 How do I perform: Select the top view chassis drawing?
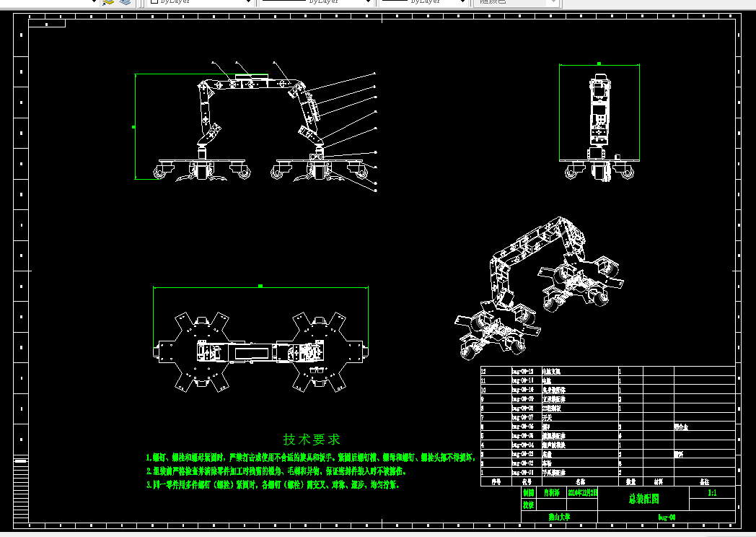[260, 352]
